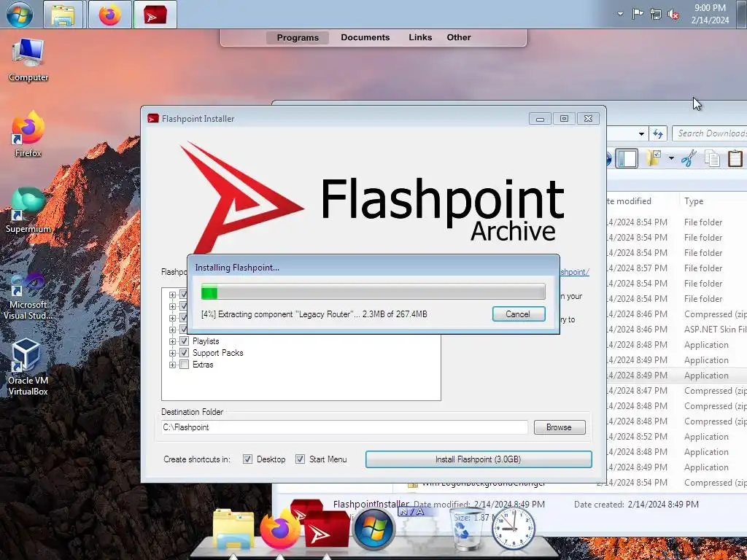
Task: Click the 9:00 PM system clock
Action: [x=710, y=14]
